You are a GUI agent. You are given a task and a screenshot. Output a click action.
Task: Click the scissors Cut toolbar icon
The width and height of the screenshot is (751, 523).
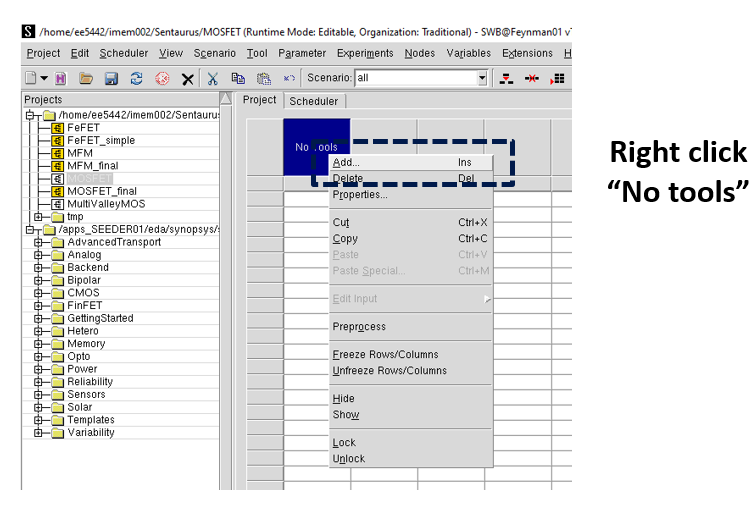point(213,78)
